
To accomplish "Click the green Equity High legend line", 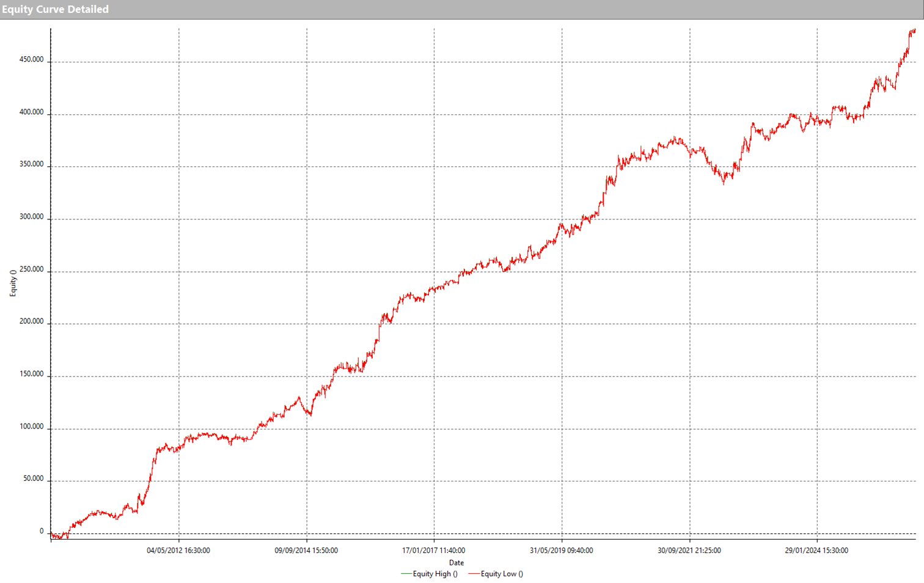I will [x=406, y=574].
